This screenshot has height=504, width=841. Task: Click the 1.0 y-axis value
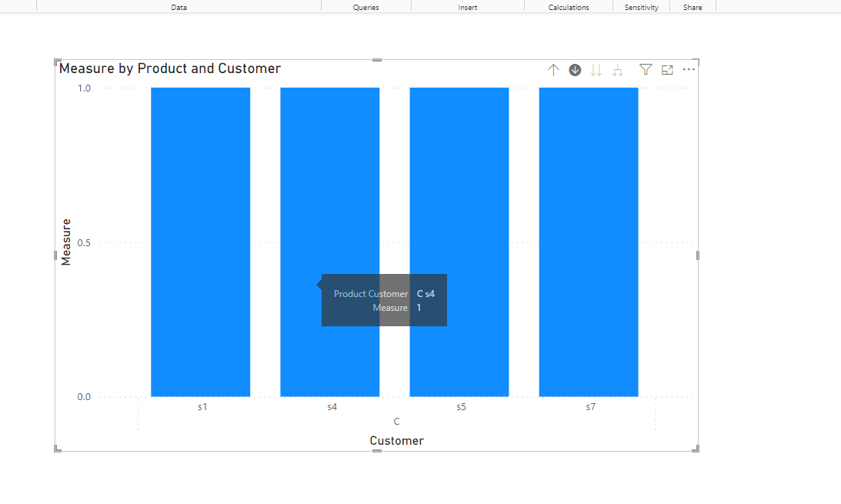click(84, 88)
